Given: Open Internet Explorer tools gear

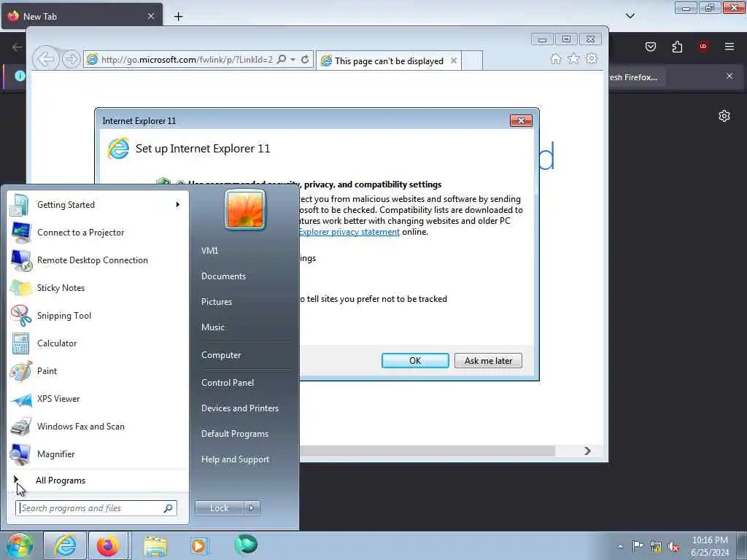Looking at the screenshot, I should [592, 59].
